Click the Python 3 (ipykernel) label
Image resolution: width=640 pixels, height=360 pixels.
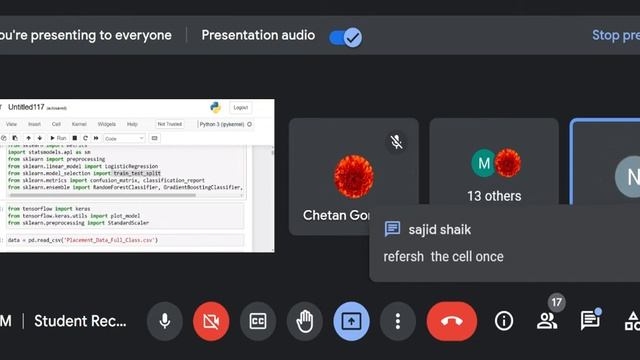coord(222,124)
